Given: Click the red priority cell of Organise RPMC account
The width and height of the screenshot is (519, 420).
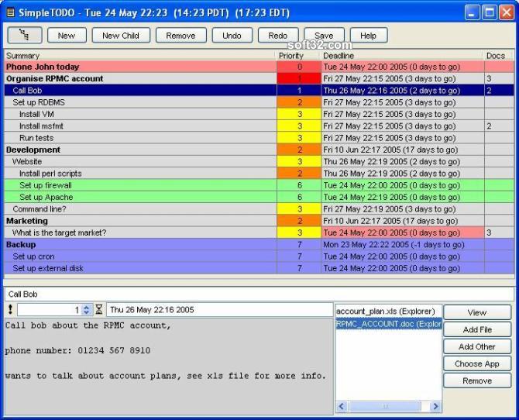Looking at the screenshot, I should point(299,79).
